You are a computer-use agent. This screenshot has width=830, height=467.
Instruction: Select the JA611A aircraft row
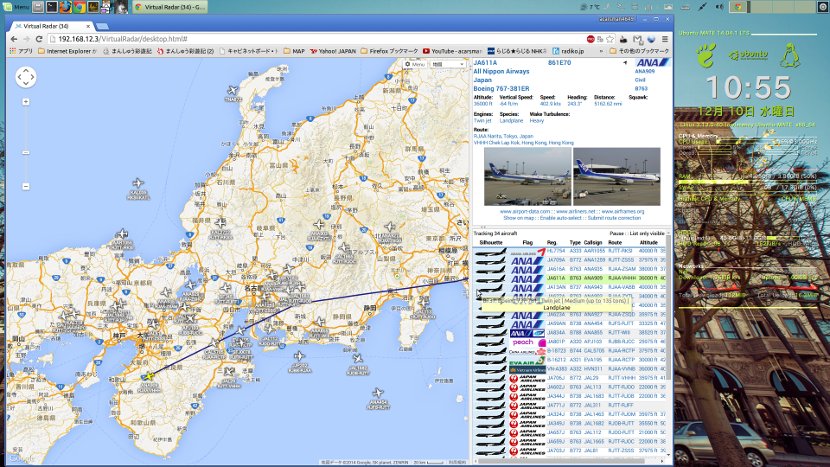pos(570,278)
